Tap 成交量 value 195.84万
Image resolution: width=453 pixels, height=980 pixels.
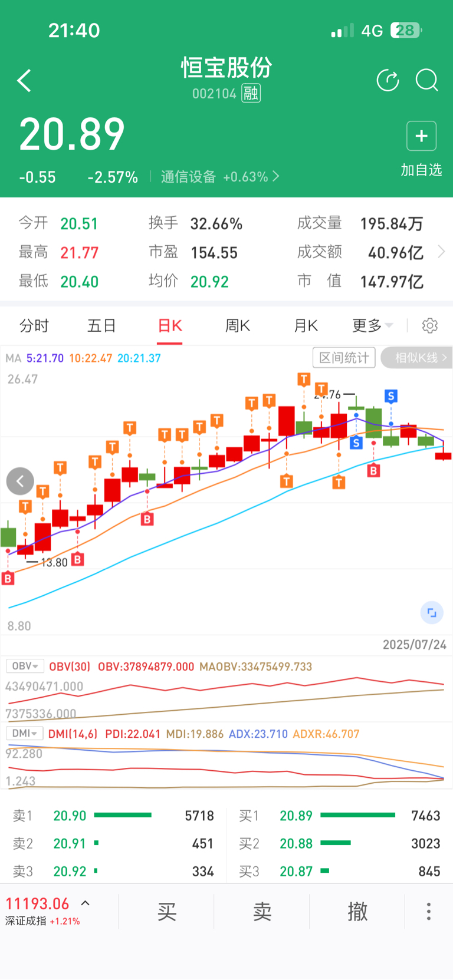392,224
